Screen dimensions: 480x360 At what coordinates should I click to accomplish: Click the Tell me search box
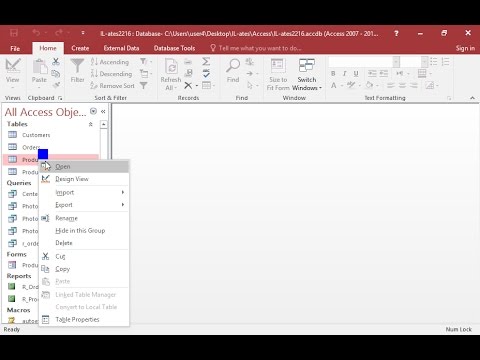[256, 48]
